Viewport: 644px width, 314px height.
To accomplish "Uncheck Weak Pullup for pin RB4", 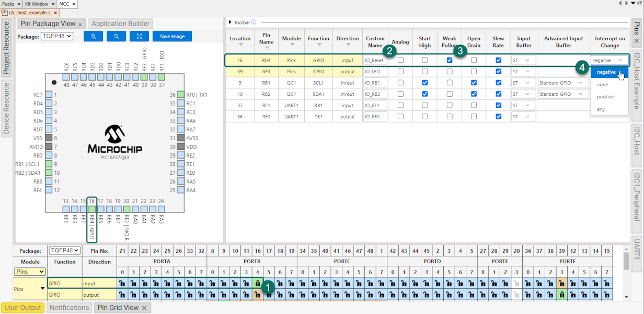I will (450, 60).
